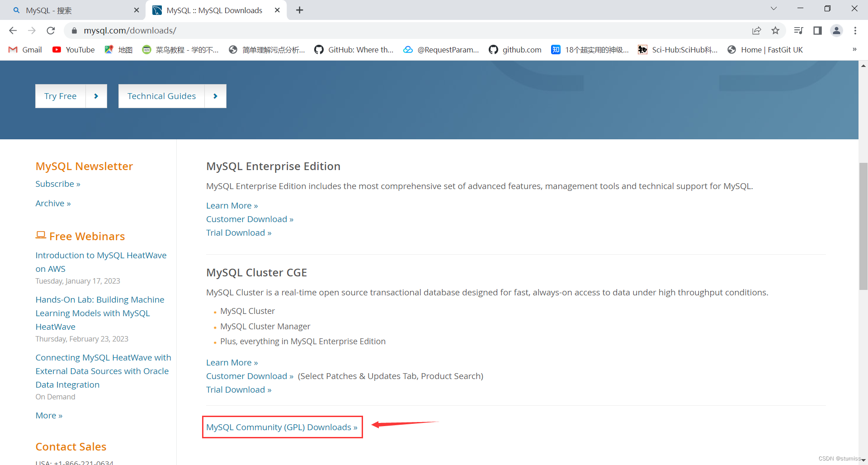Click the MySQL Newsletter heading

click(x=84, y=166)
